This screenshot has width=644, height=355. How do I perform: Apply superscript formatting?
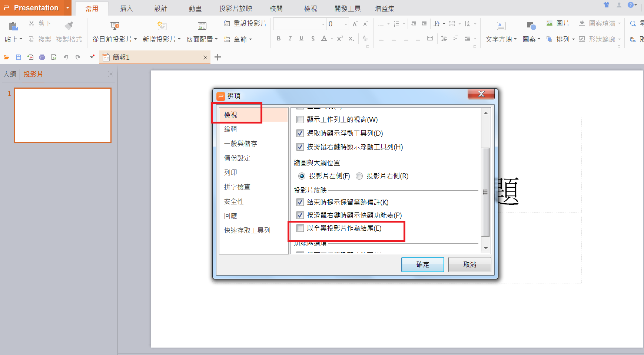coord(340,38)
